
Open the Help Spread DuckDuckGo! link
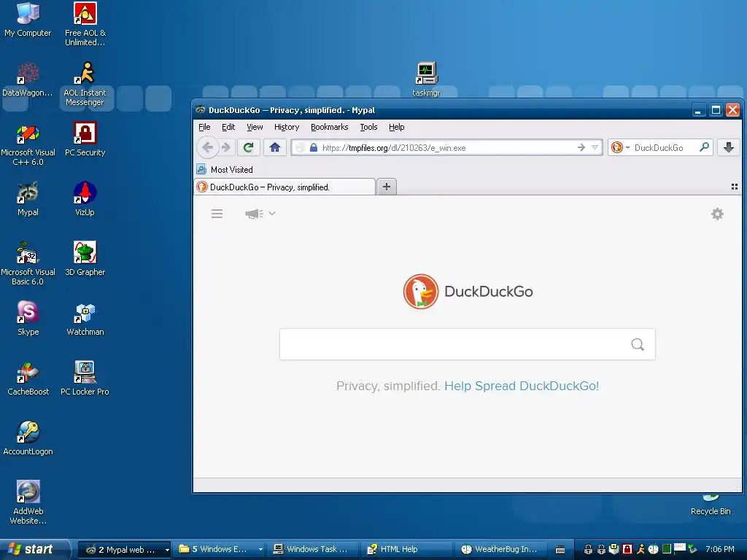(522, 386)
